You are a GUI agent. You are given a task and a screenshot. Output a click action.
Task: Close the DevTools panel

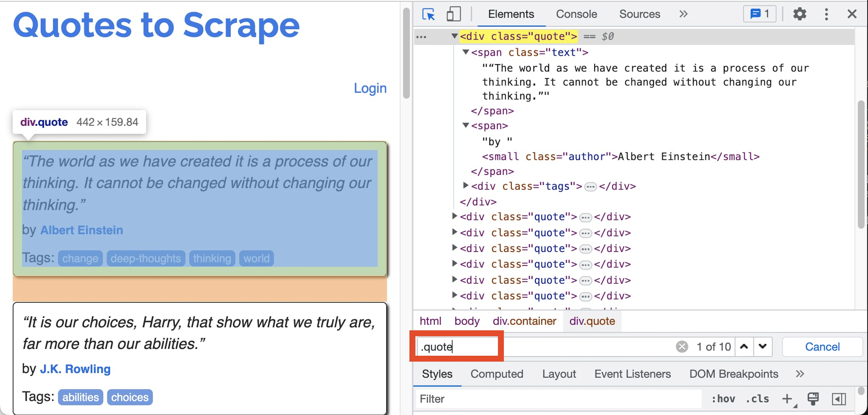click(x=852, y=14)
